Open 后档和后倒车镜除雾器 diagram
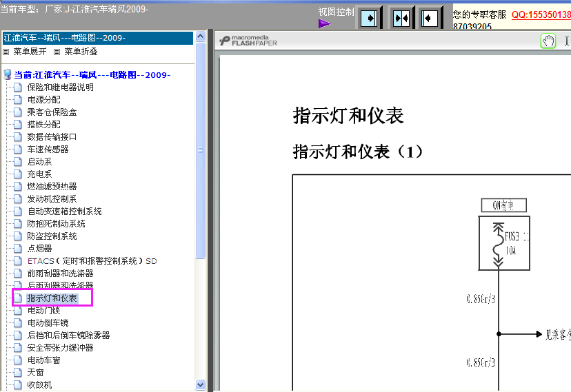 coord(68,336)
